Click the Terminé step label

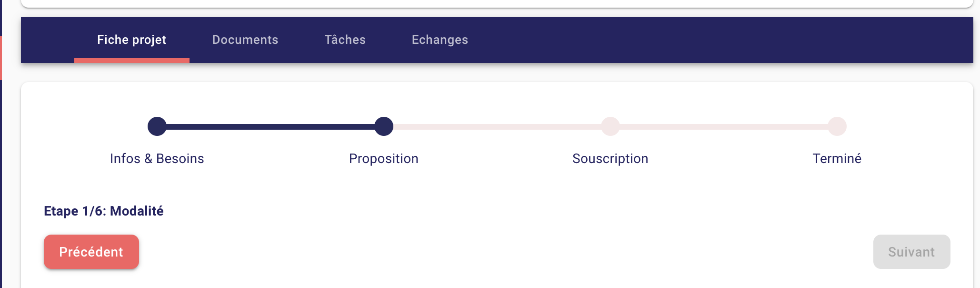(x=837, y=158)
